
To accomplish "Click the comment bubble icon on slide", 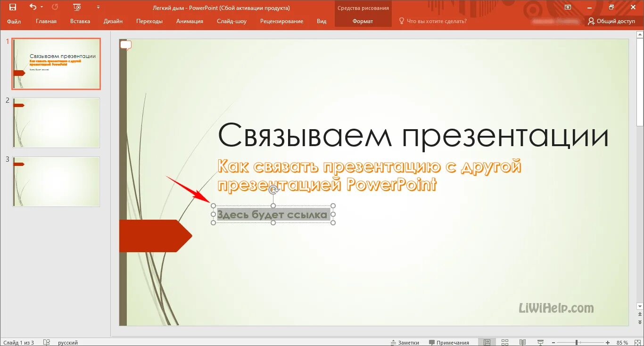I will (x=125, y=45).
